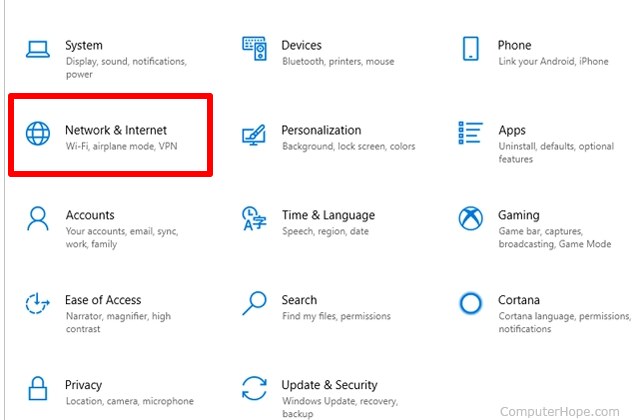Screen dimensions: 639x420
Task: Open the Network & Internet settings label
Action: [116, 130]
